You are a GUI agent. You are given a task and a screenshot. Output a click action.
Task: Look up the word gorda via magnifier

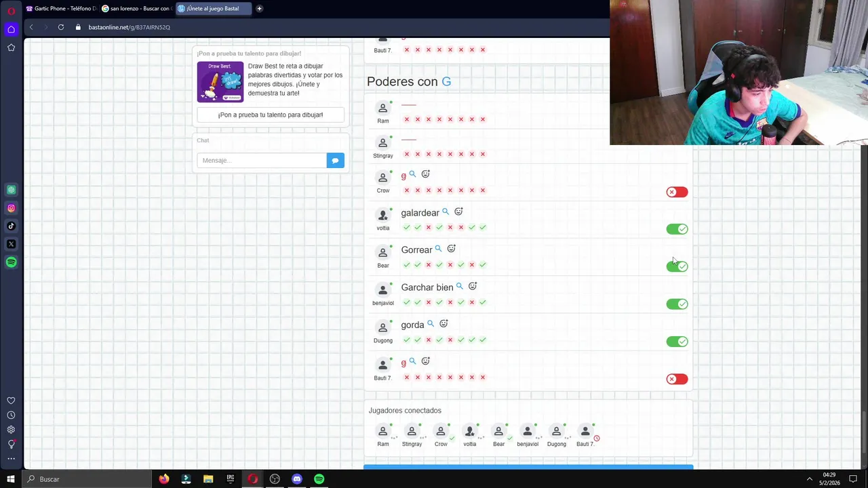(x=431, y=324)
